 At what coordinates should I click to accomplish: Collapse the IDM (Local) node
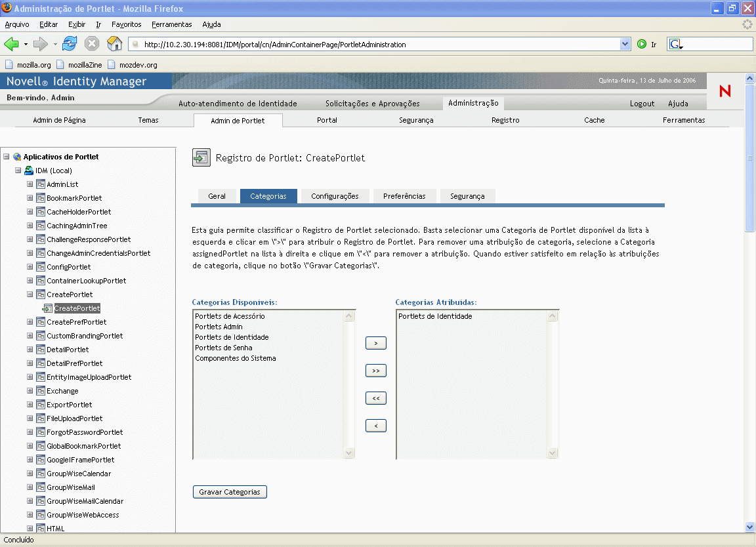click(18, 171)
